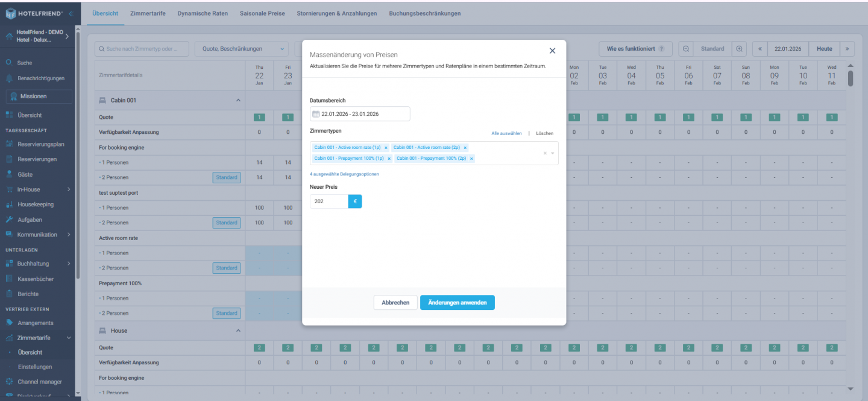Screen dimensions: 868x401
Task: Go to next dates with right arrow
Action: point(848,49)
